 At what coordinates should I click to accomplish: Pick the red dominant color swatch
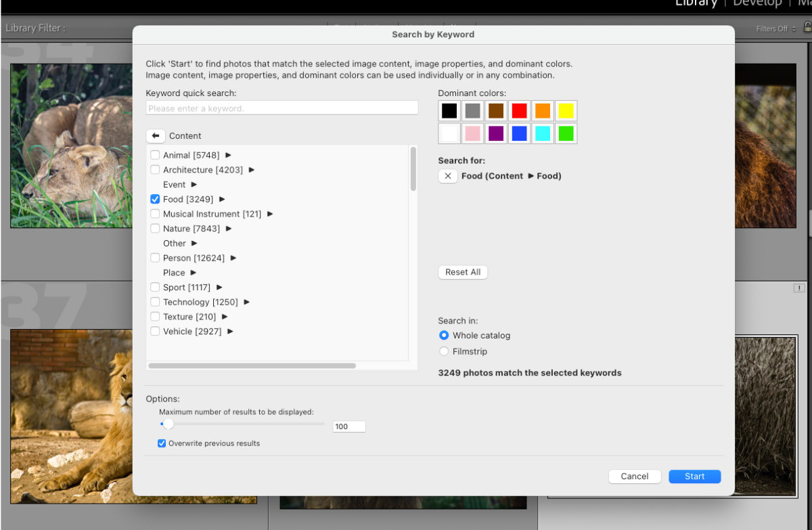coord(519,111)
